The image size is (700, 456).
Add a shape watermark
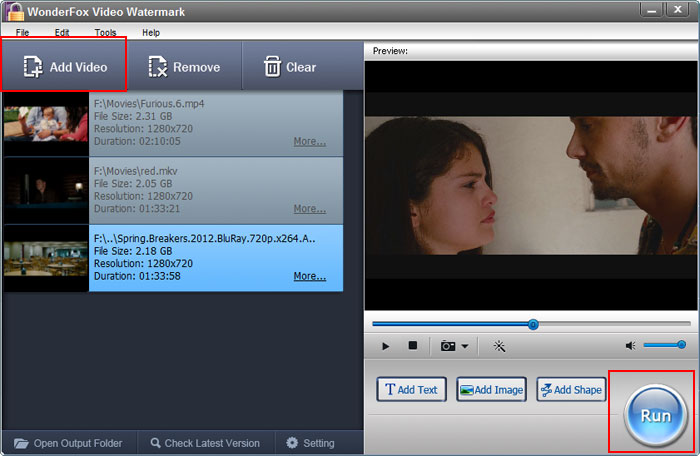click(571, 389)
